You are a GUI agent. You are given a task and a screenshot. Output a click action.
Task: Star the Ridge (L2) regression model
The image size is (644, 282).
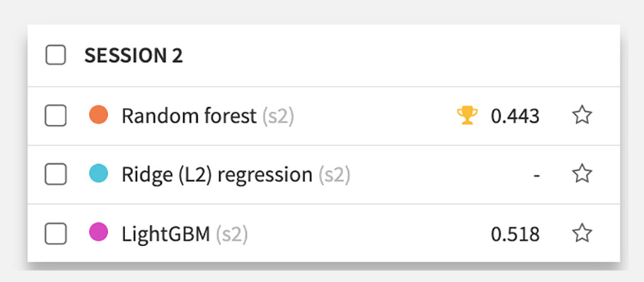point(582,174)
